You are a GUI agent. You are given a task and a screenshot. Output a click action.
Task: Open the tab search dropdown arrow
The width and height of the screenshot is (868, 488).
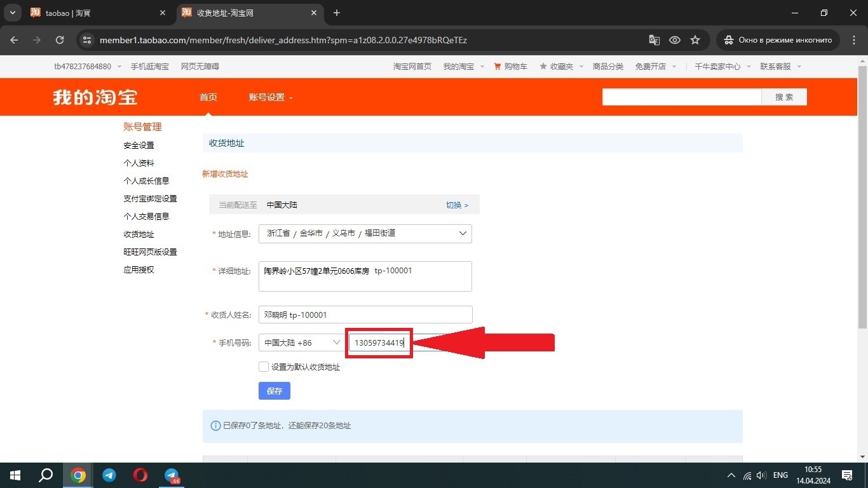[12, 13]
